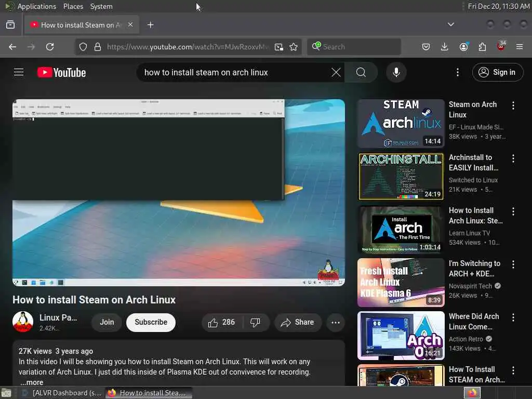
Task: Click the red extension icon with badge 34
Action: click(501, 46)
